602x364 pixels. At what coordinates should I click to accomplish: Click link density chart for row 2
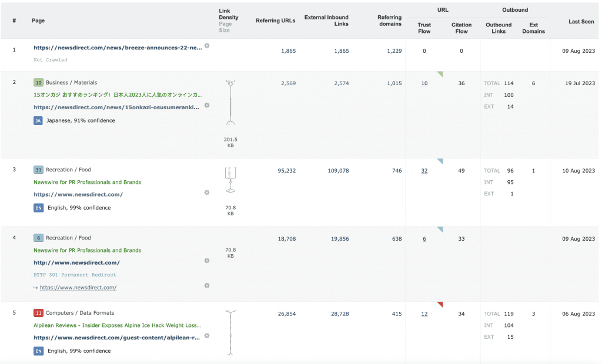click(x=230, y=102)
